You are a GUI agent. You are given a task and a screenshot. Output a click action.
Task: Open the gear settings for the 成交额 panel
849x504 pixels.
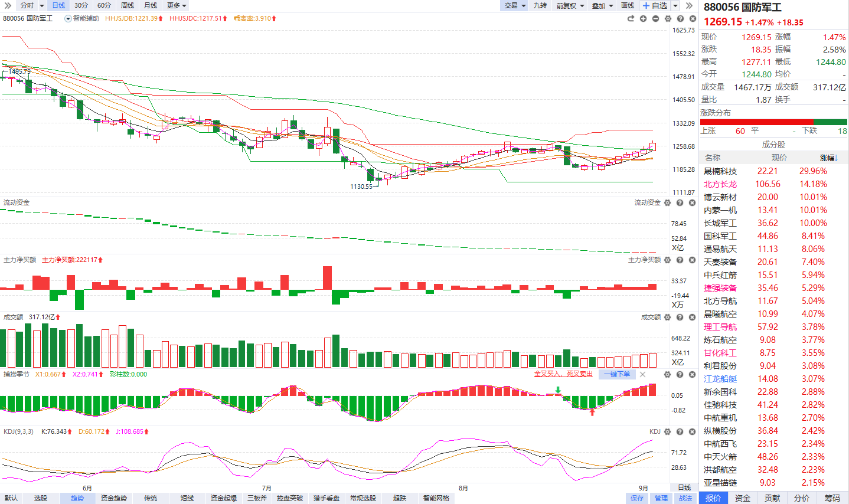point(668,317)
